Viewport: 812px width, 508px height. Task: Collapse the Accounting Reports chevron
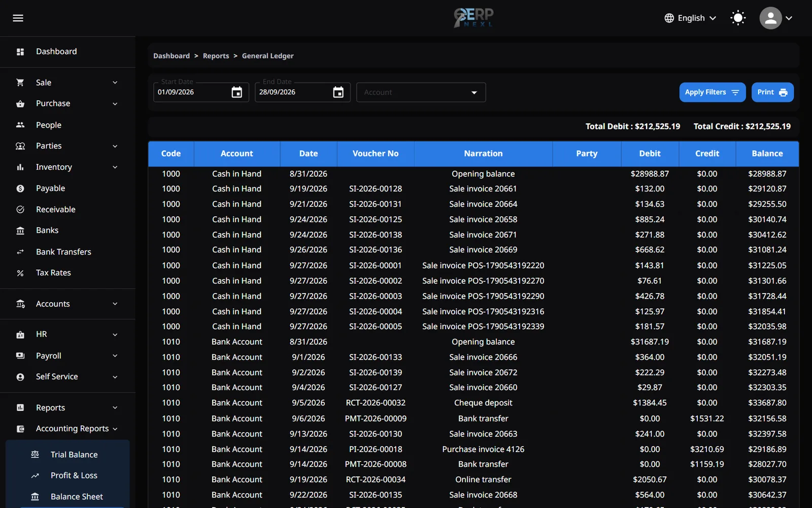115,429
